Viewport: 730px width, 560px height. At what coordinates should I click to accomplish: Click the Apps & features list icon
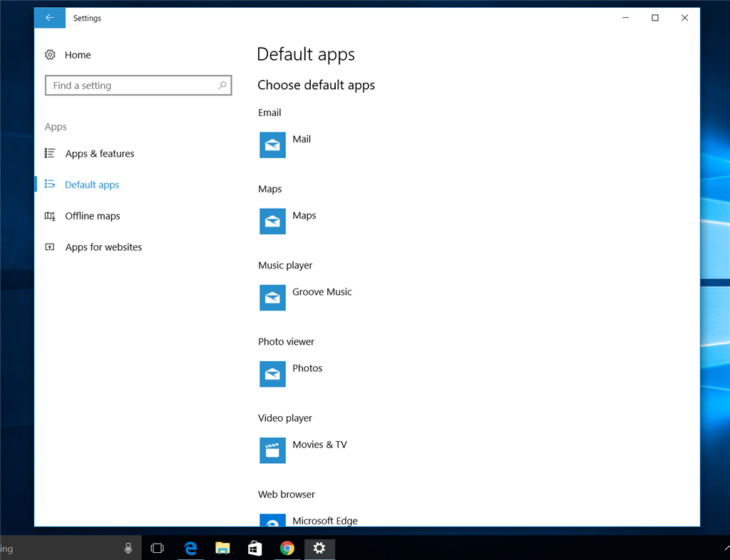[x=50, y=153]
